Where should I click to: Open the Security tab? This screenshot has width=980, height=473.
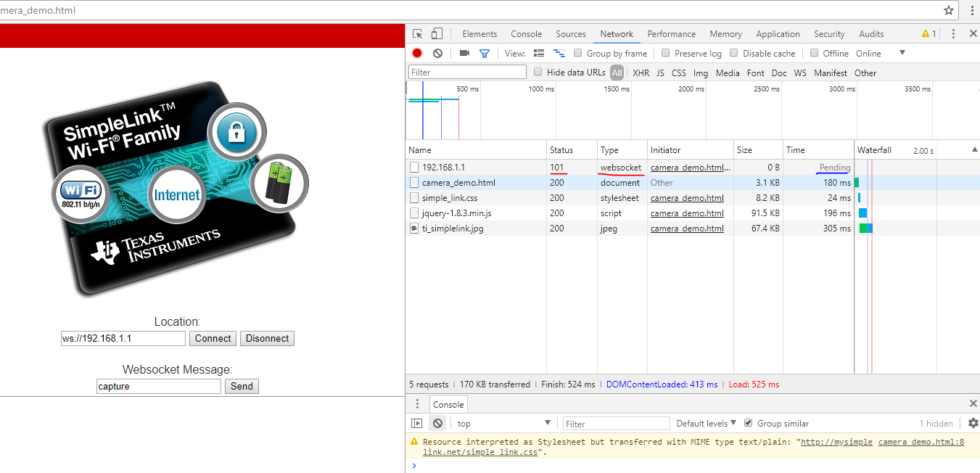829,34
